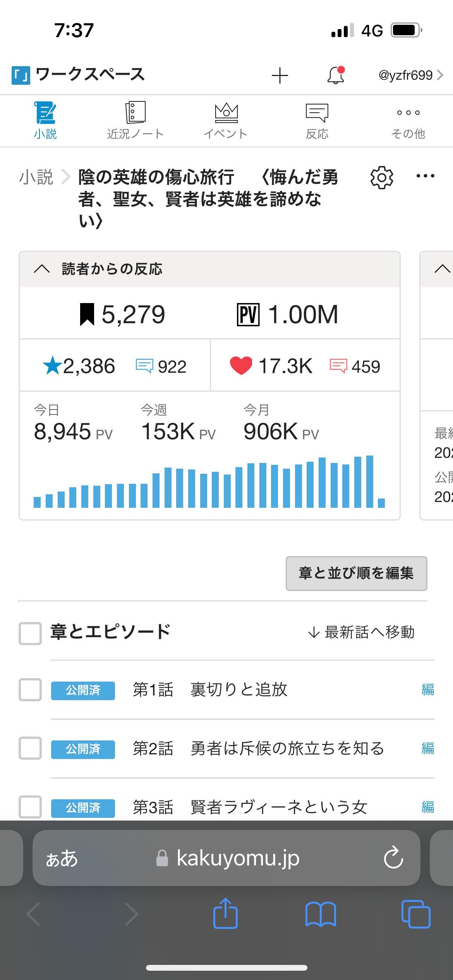Show Safari open tabs
Screen dimensions: 453x980
coord(416,914)
